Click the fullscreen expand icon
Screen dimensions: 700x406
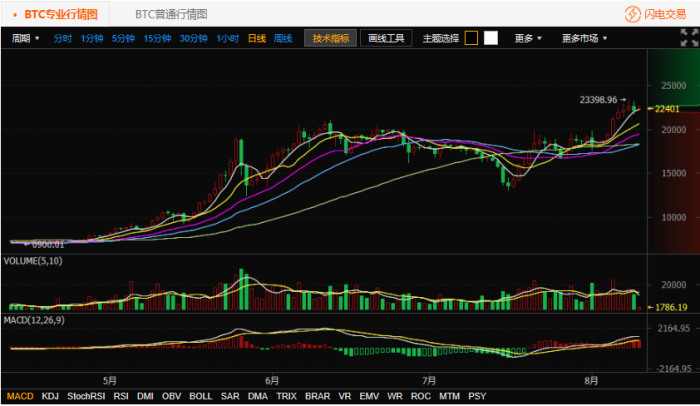(x=684, y=38)
